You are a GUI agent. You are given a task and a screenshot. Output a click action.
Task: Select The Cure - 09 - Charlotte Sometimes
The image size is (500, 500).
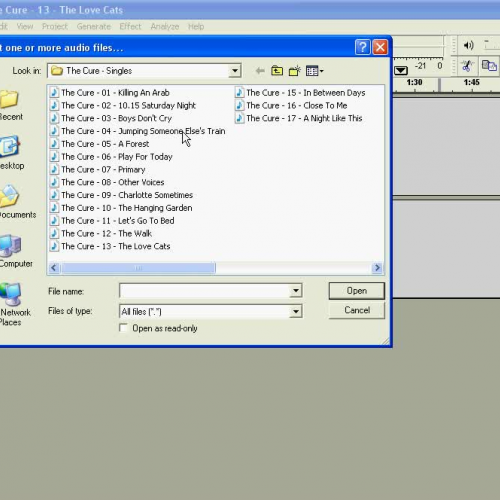122,195
